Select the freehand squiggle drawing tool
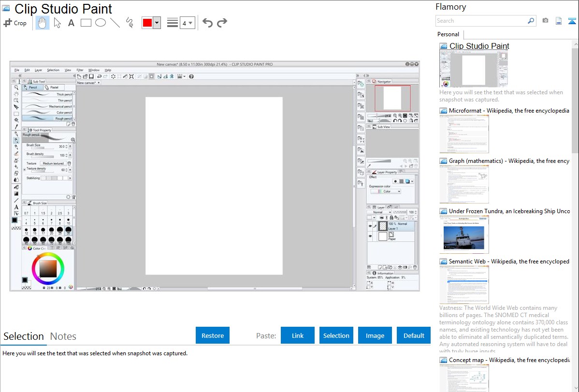This screenshot has height=392, width=579. point(130,23)
